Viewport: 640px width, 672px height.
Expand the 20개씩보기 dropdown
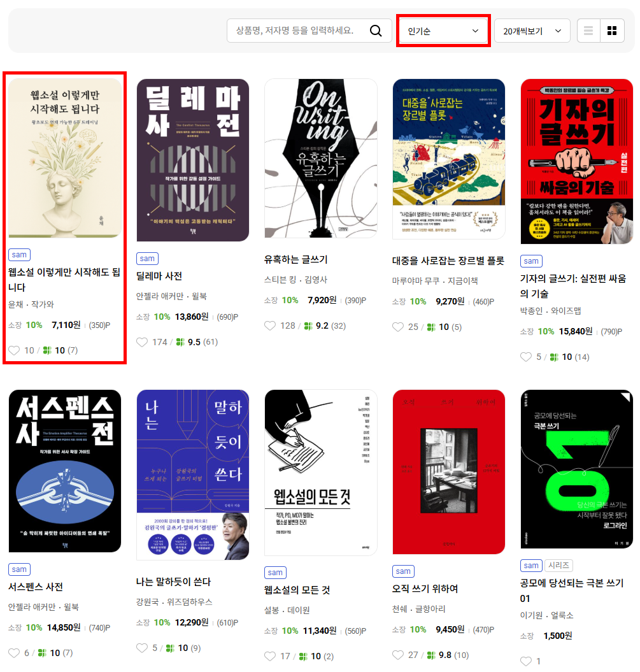(x=532, y=31)
